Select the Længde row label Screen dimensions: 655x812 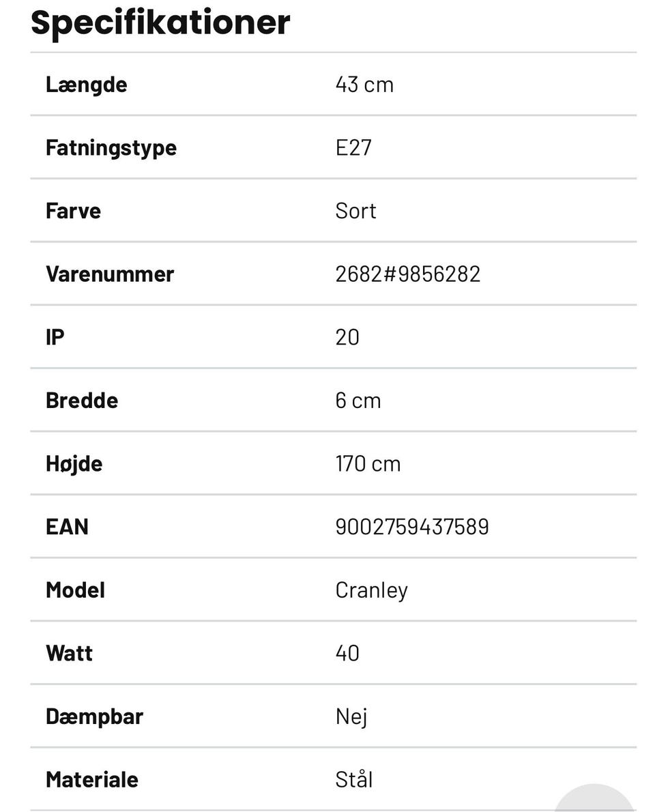87,85
